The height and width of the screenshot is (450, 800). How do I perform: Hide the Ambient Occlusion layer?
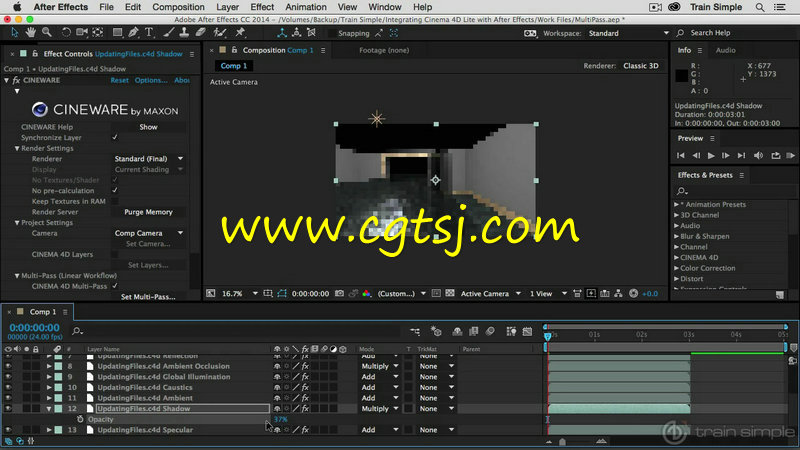pos(8,366)
